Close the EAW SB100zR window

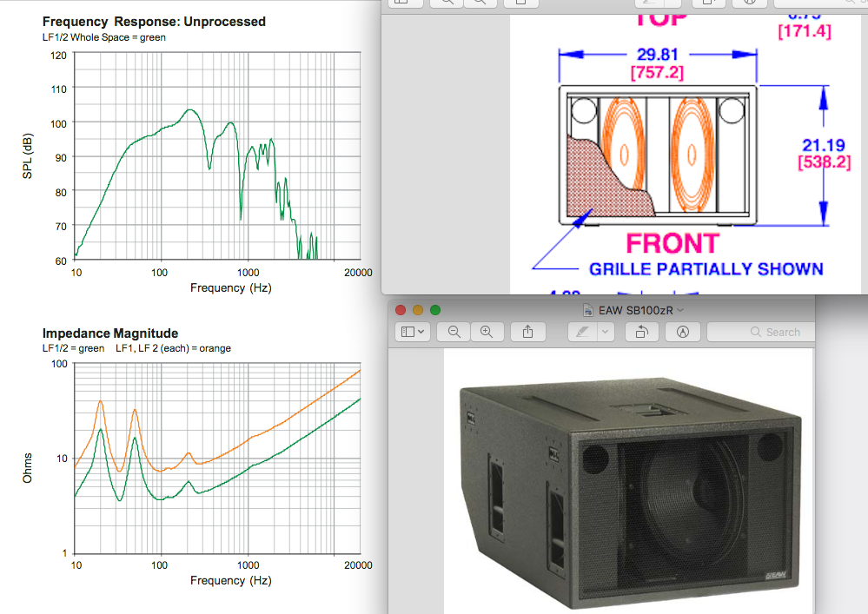coord(401,310)
